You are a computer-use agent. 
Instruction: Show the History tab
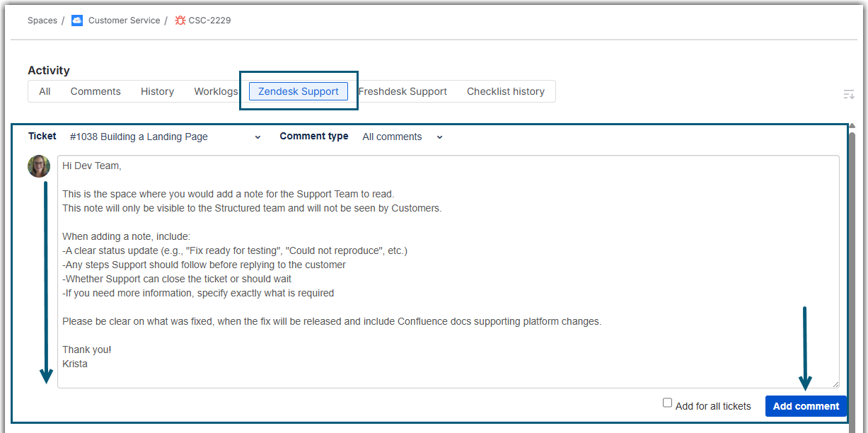[157, 91]
